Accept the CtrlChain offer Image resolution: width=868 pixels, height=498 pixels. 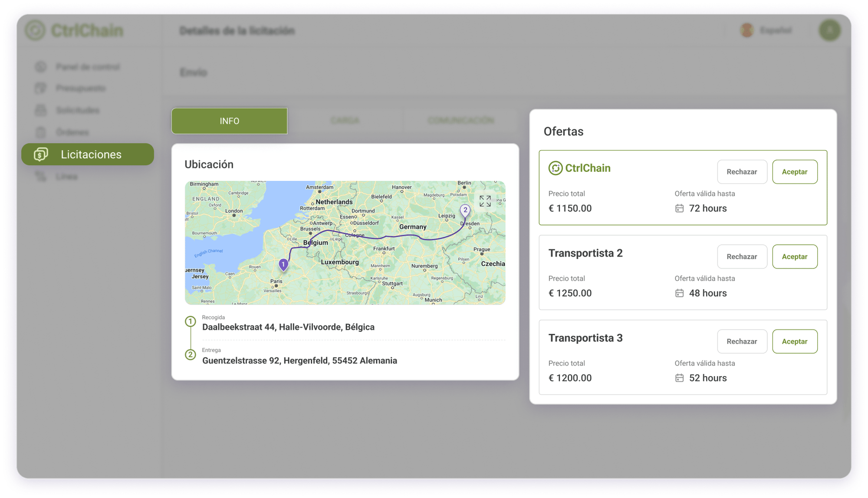pos(795,172)
